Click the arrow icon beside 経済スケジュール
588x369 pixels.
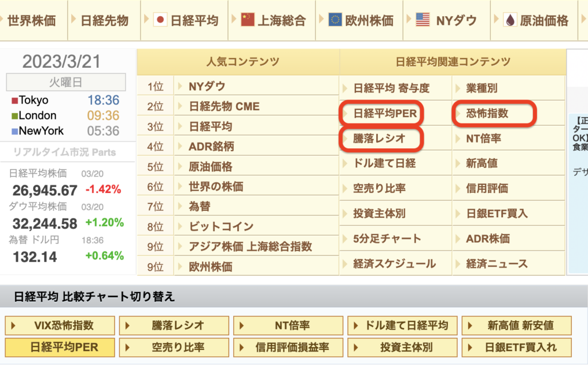click(345, 264)
